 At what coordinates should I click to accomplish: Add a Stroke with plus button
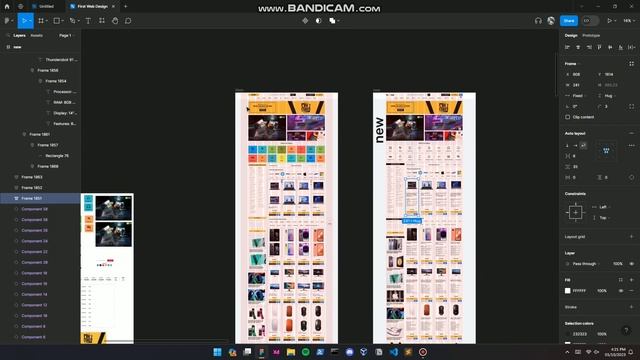point(631,307)
